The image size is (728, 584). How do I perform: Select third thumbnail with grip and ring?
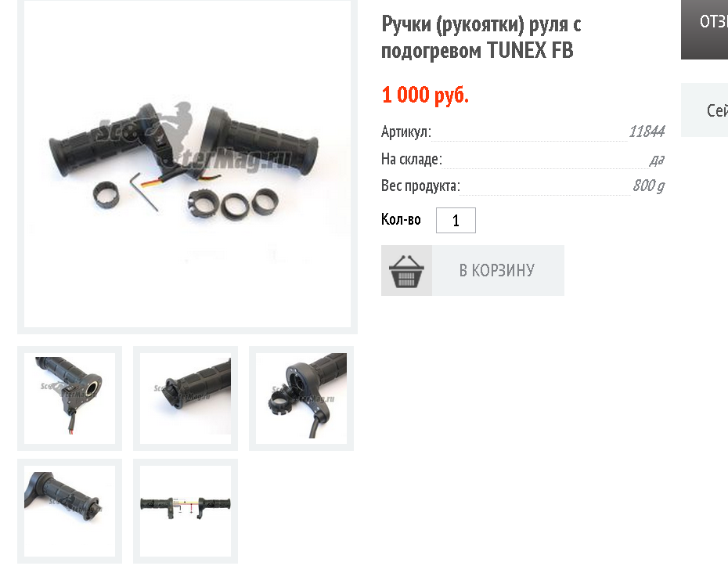click(301, 398)
